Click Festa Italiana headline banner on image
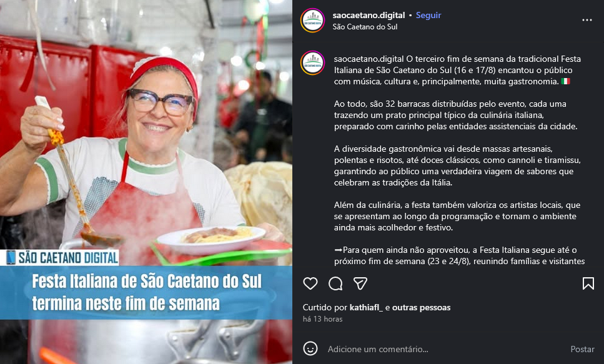Image resolution: width=604 pixels, height=364 pixels. pos(146,292)
